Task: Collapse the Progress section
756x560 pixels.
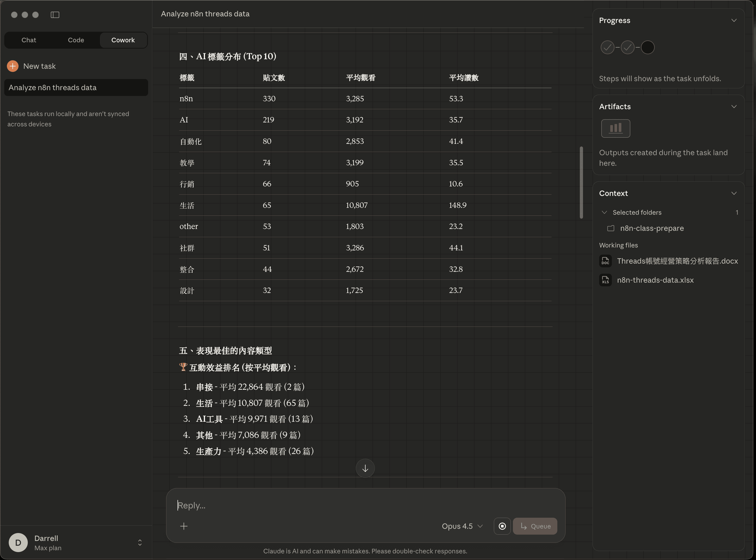Action: [734, 20]
